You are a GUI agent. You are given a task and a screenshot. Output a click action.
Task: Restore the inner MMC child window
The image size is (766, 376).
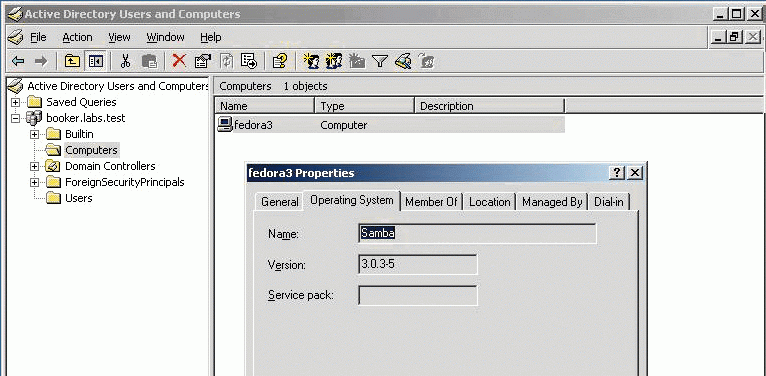click(734, 37)
